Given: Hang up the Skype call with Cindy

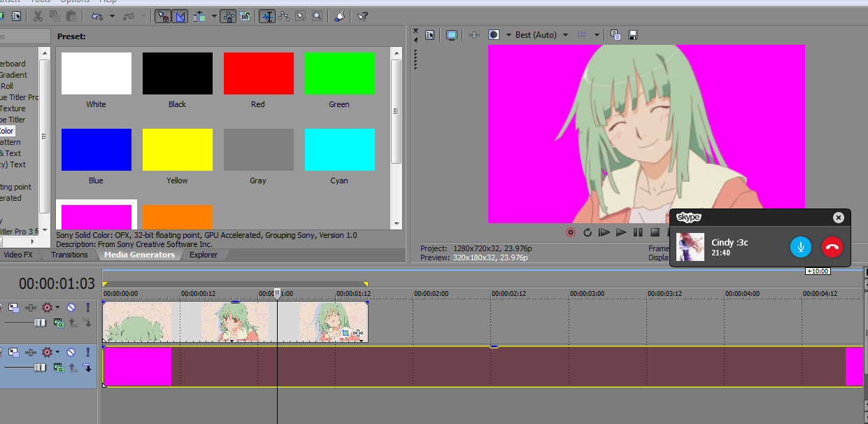Looking at the screenshot, I should pyautogui.click(x=832, y=246).
